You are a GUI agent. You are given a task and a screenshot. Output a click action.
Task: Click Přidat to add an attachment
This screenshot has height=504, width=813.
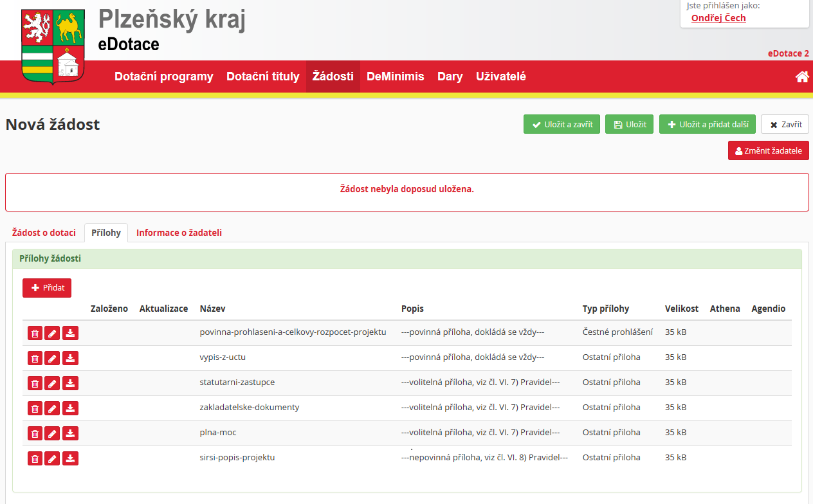47,288
